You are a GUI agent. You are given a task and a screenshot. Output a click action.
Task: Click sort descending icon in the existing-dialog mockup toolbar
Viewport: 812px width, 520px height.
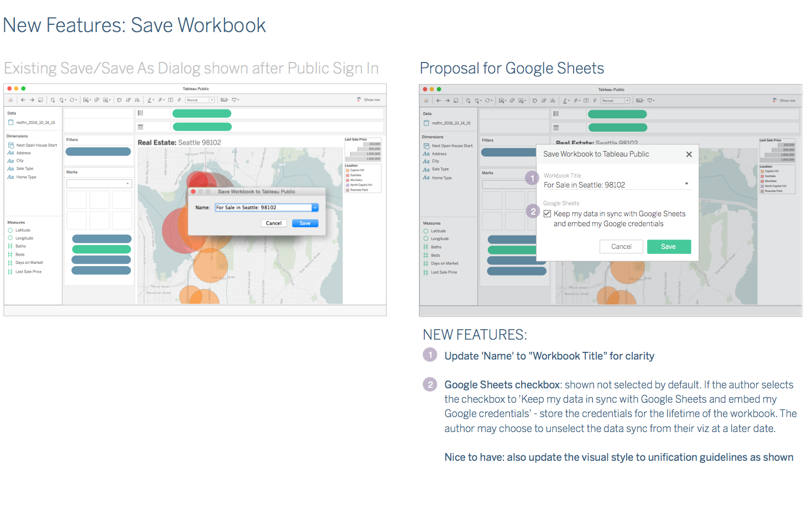(x=137, y=100)
